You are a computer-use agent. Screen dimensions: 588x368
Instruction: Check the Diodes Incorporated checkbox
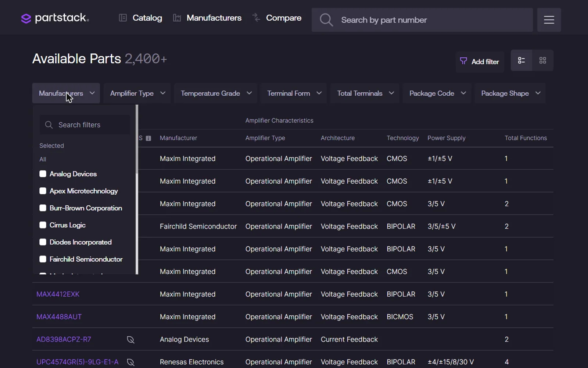pos(43,242)
